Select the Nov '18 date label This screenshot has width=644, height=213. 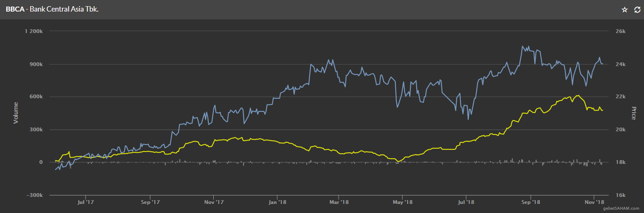pyautogui.click(x=594, y=202)
